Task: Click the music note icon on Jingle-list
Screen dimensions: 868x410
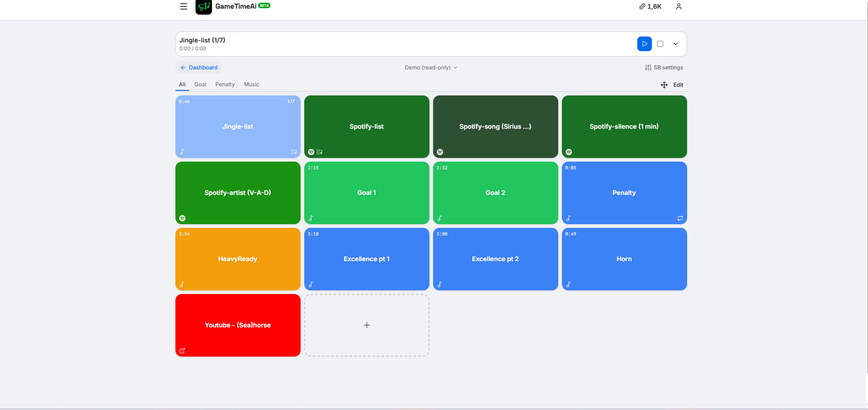Action: tap(182, 152)
